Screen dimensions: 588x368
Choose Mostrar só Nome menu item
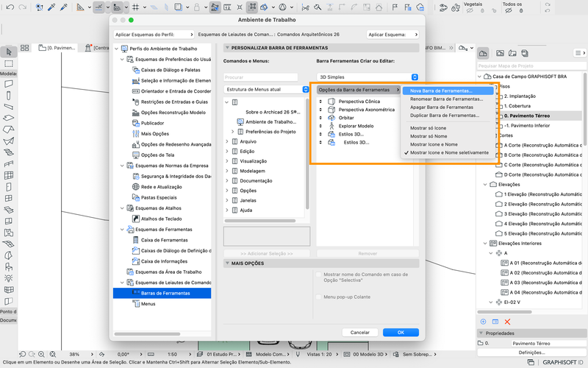point(429,136)
